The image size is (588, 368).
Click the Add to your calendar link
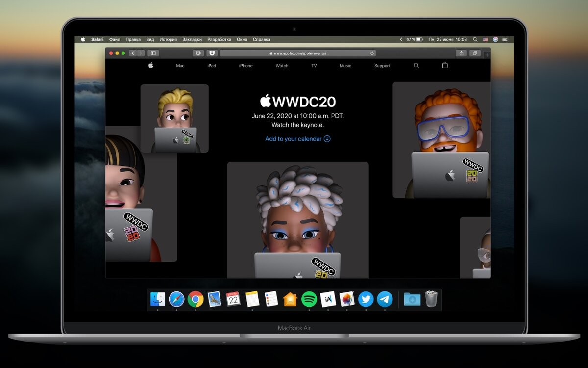(298, 139)
